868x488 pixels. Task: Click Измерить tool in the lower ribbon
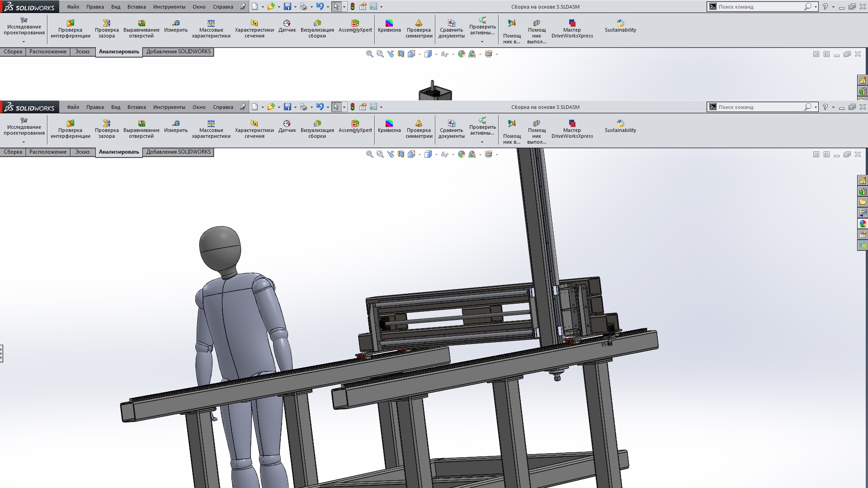[176, 127]
